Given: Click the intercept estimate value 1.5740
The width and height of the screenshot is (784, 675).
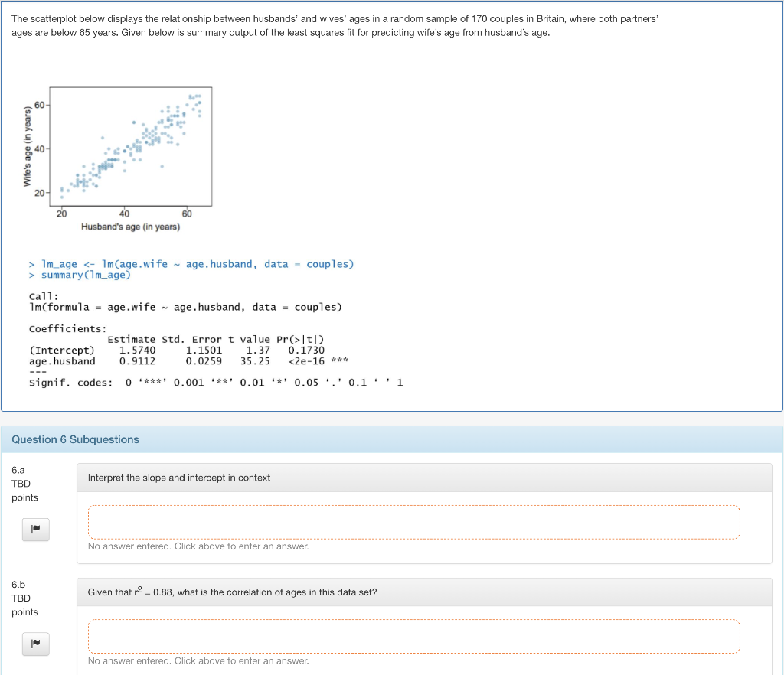Looking at the screenshot, I should (137, 351).
